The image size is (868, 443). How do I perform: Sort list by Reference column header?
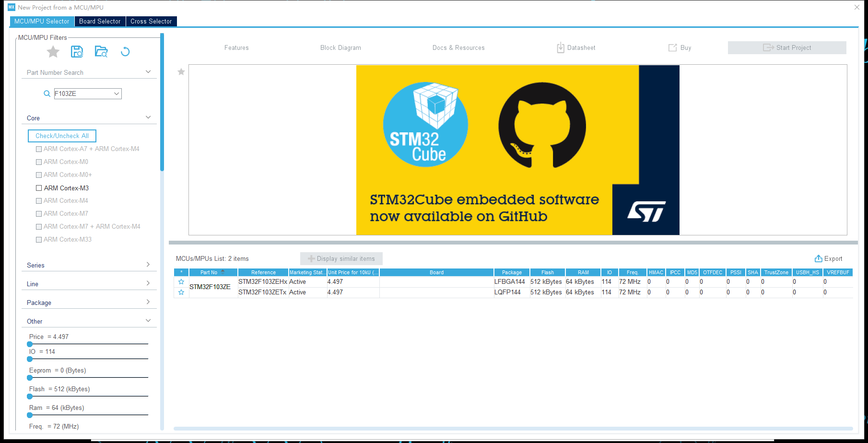click(x=263, y=272)
